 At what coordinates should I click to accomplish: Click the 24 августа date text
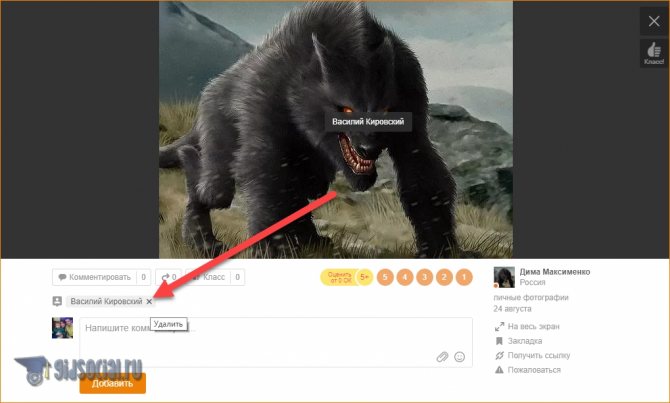pyautogui.click(x=512, y=309)
